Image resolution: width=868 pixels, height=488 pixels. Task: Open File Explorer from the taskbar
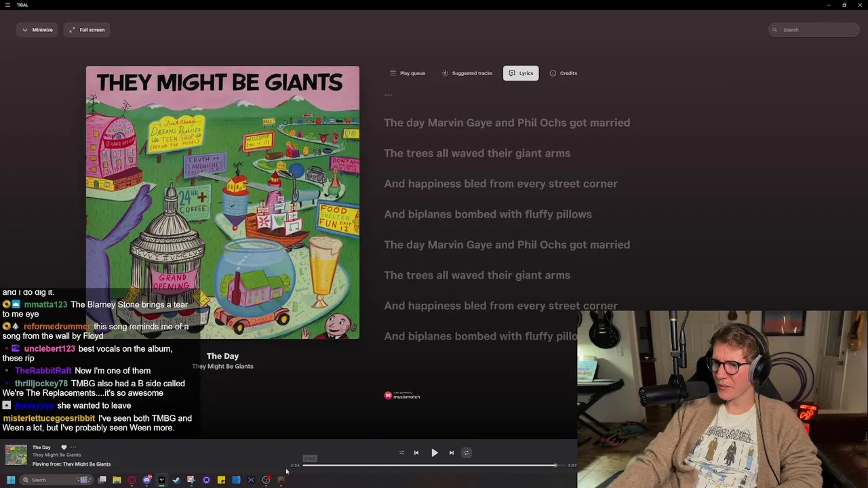tap(117, 480)
